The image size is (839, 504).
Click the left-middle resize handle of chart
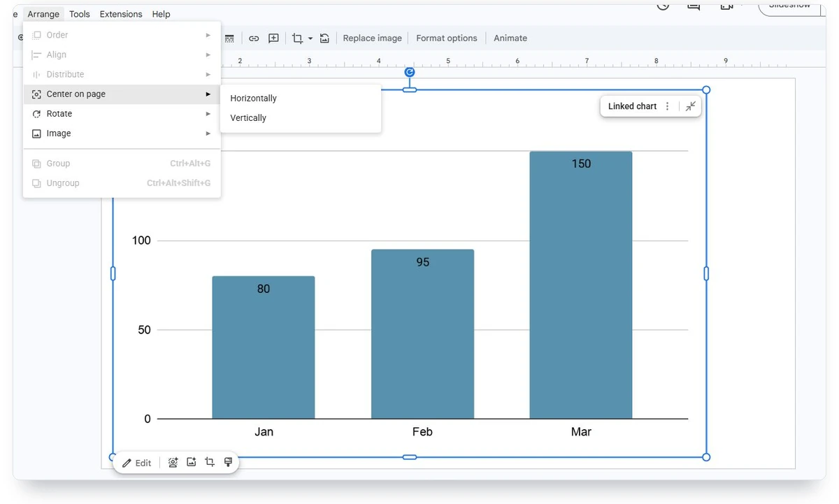coord(113,273)
